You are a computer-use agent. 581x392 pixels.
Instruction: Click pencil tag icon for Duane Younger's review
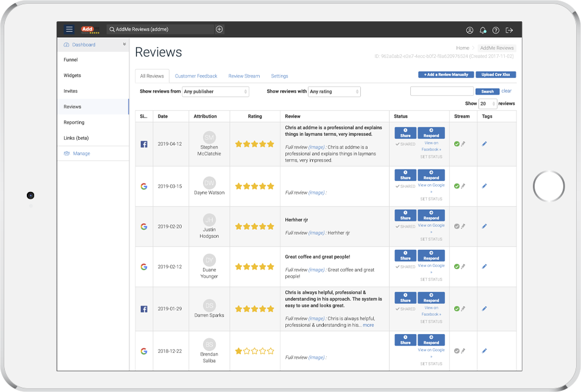click(485, 266)
